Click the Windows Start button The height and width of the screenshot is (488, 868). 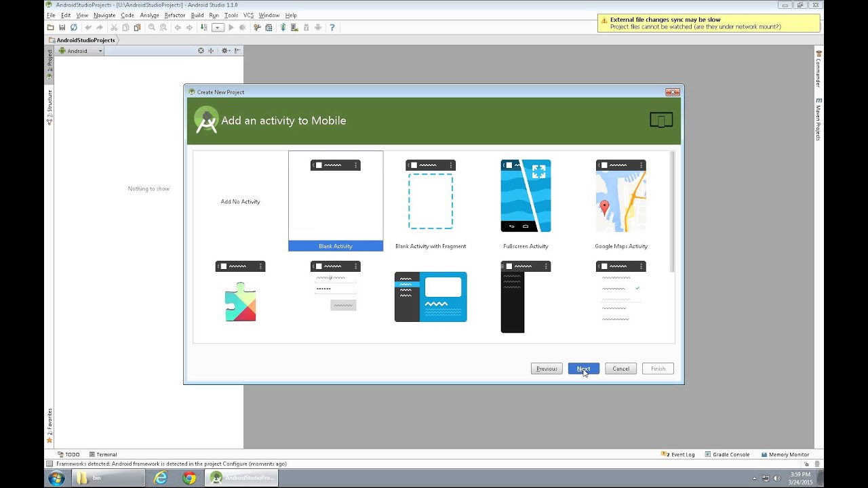[56, 478]
